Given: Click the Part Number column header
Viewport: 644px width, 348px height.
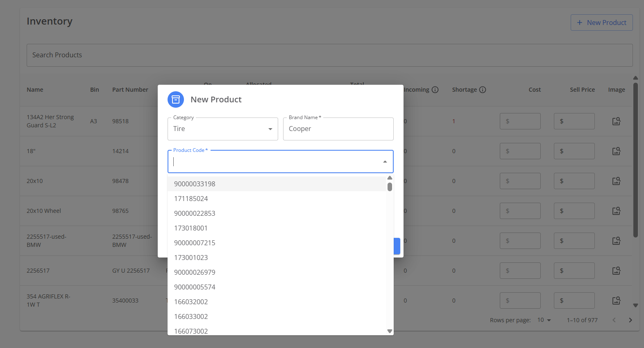Looking at the screenshot, I should pos(130,90).
